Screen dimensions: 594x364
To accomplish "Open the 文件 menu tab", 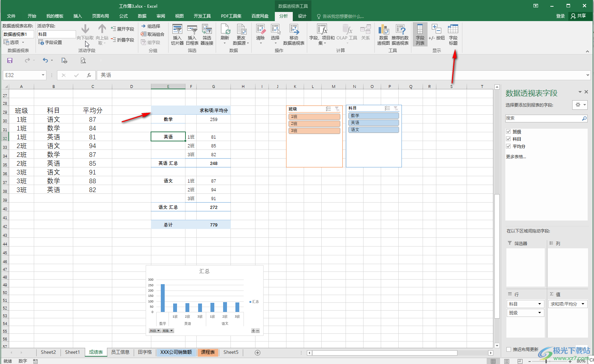I will click(11, 16).
